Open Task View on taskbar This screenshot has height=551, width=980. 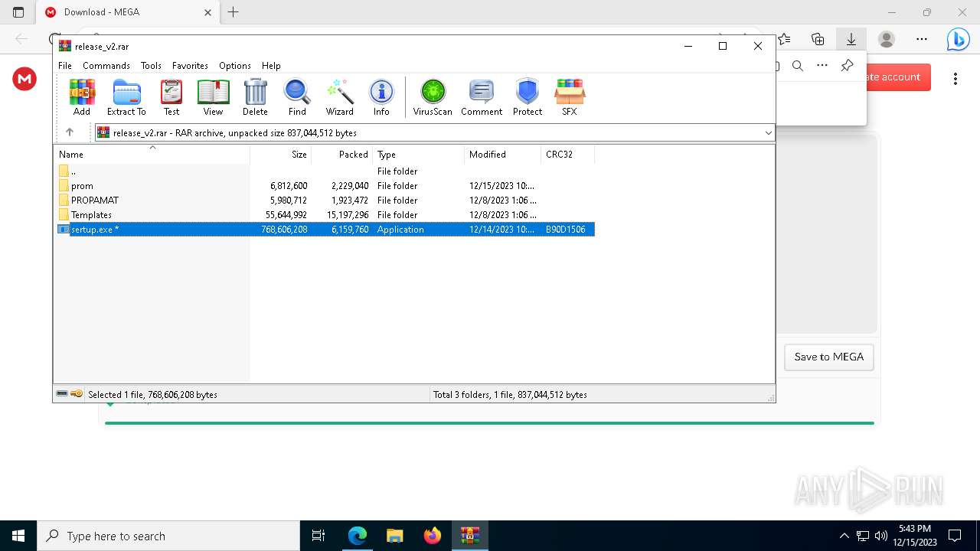click(318, 536)
